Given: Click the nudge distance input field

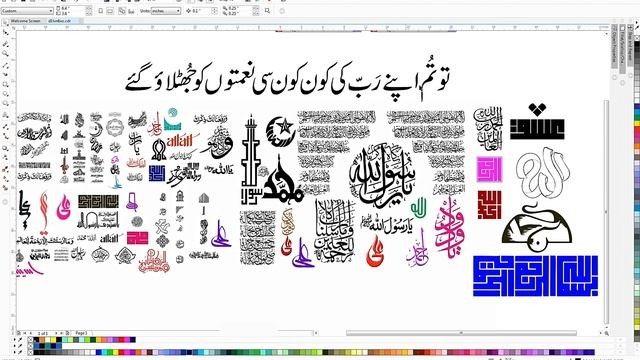Looking at the screenshot, I should click(201, 11).
